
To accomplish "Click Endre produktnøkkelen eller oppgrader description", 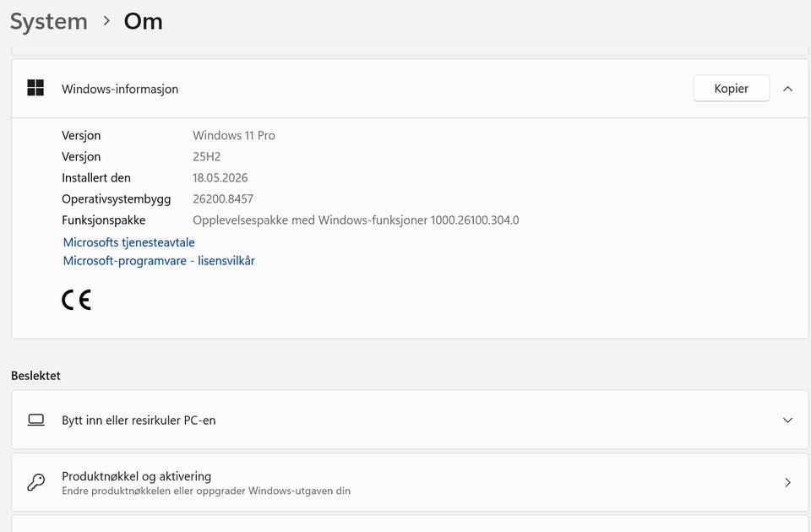I will pos(206,491).
